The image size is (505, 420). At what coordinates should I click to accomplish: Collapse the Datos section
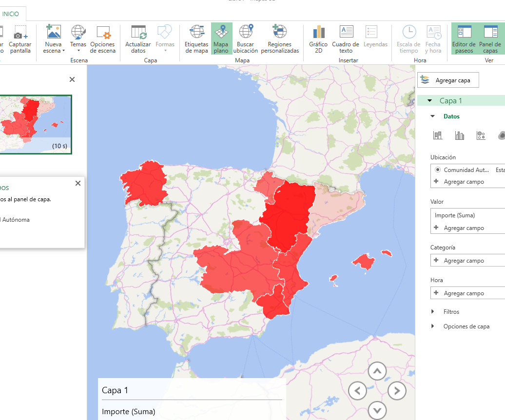point(432,116)
